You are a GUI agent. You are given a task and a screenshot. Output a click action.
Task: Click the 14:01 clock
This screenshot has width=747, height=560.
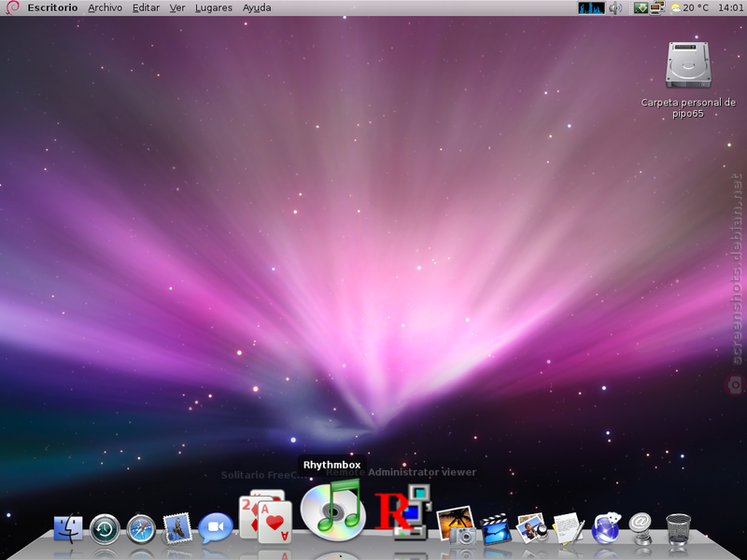pyautogui.click(x=730, y=7)
